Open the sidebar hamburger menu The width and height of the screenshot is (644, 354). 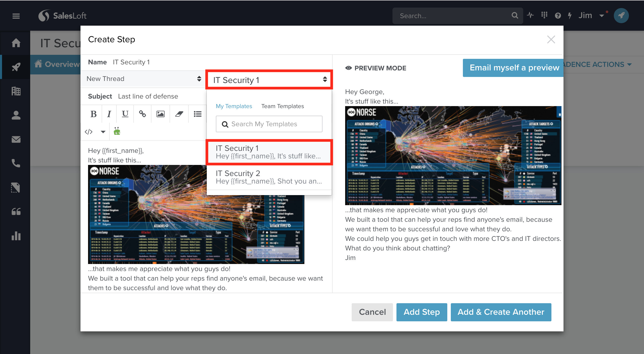pyautogui.click(x=16, y=16)
